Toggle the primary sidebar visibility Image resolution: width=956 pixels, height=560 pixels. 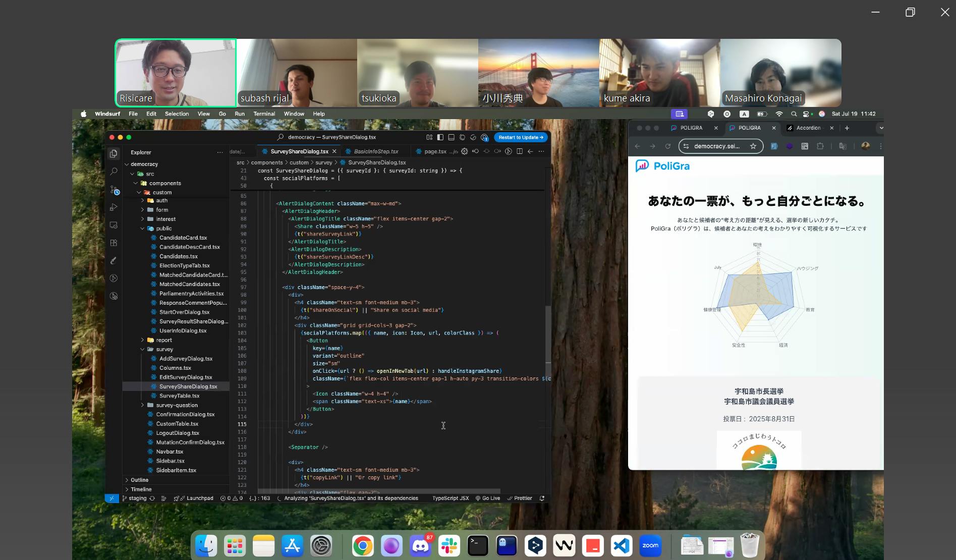[x=440, y=137]
